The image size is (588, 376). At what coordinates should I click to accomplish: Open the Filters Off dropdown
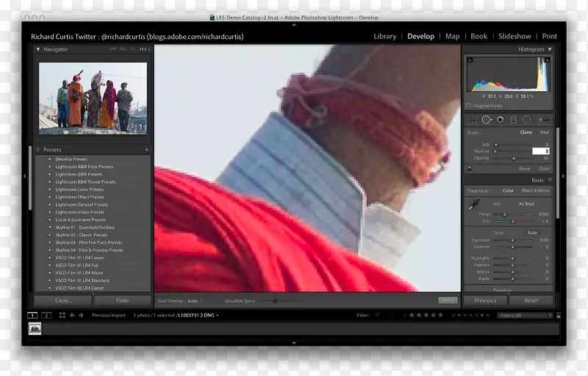coord(524,315)
